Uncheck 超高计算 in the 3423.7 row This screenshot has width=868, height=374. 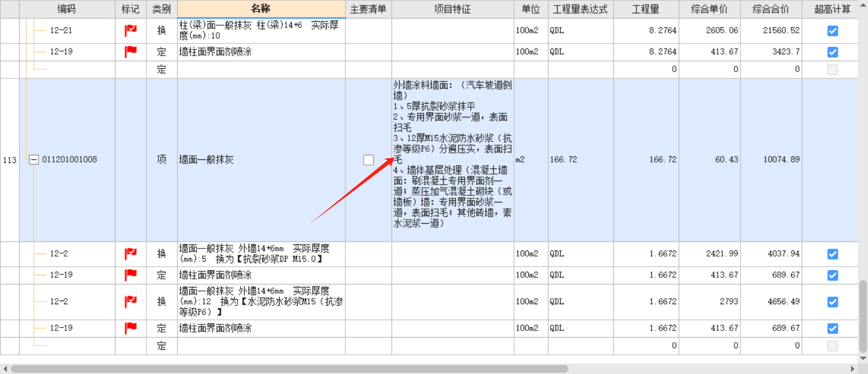click(x=833, y=52)
